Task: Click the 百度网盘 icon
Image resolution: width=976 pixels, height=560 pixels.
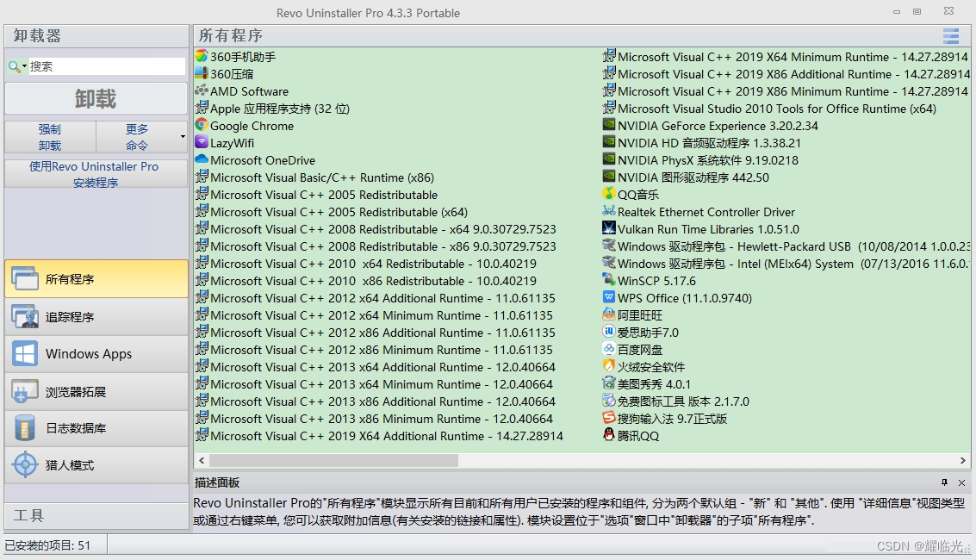Action: click(x=609, y=349)
